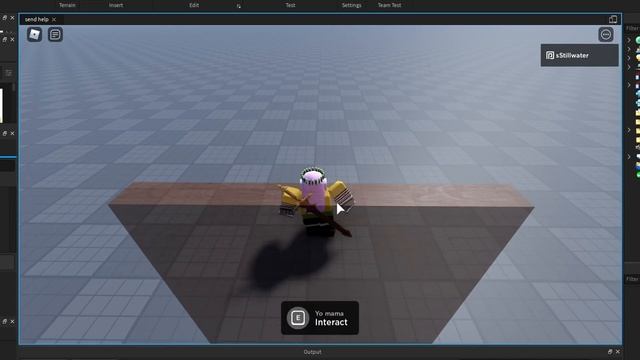Click the player character in viewport
The width and height of the screenshot is (640, 360).
315,202
